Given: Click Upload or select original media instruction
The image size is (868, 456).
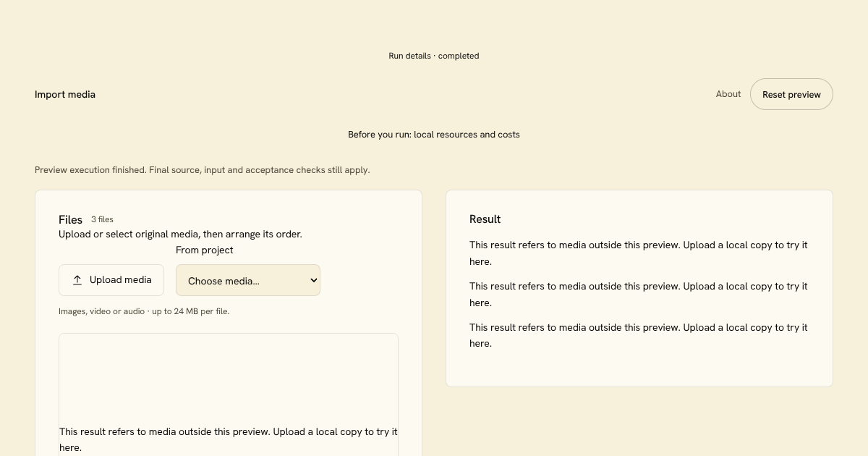Looking at the screenshot, I should (x=180, y=235).
